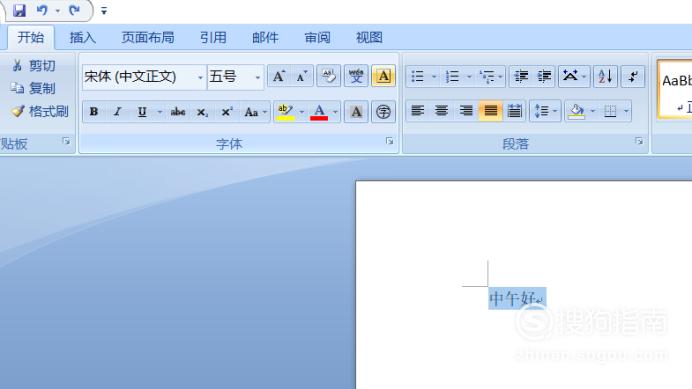Viewport: 692px width, 389px height.
Task: Activate the 格式刷 format painter
Action: point(41,111)
